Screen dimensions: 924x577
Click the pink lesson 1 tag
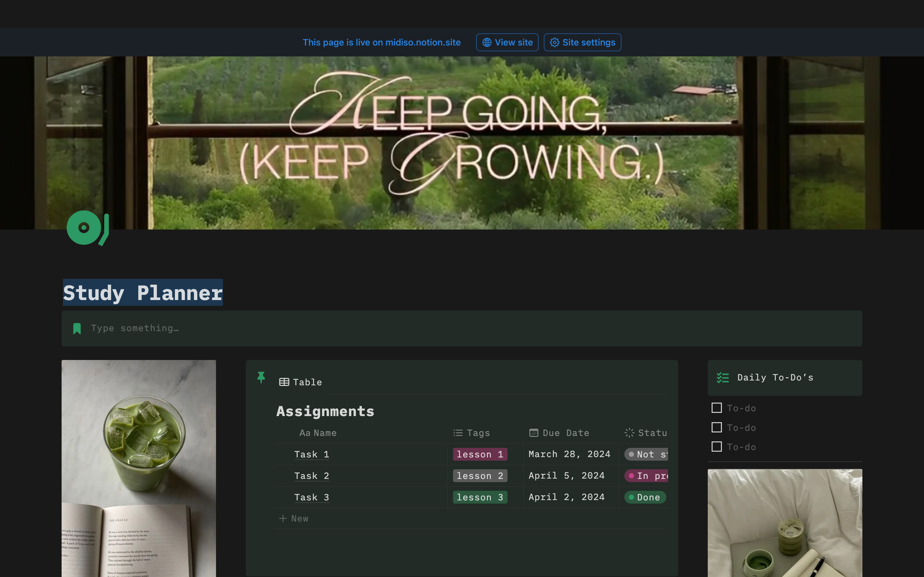coord(480,454)
